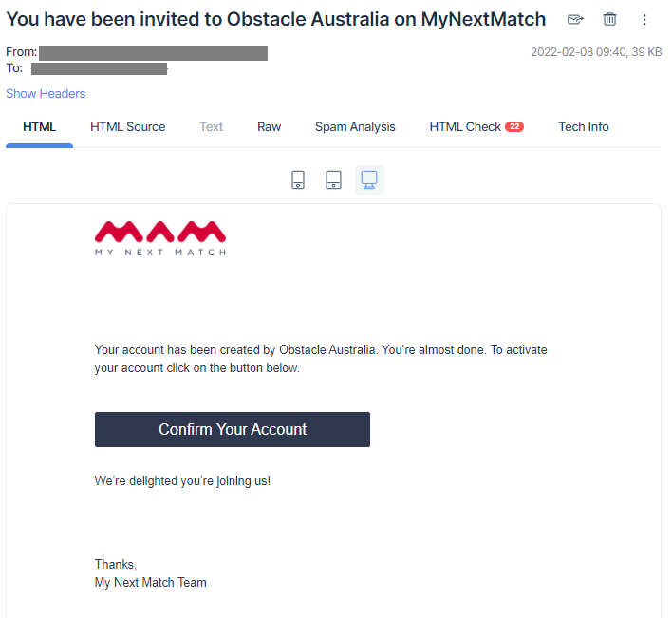Image resolution: width=672 pixels, height=618 pixels.
Task: Open the HTML Check tab
Action: (x=476, y=127)
